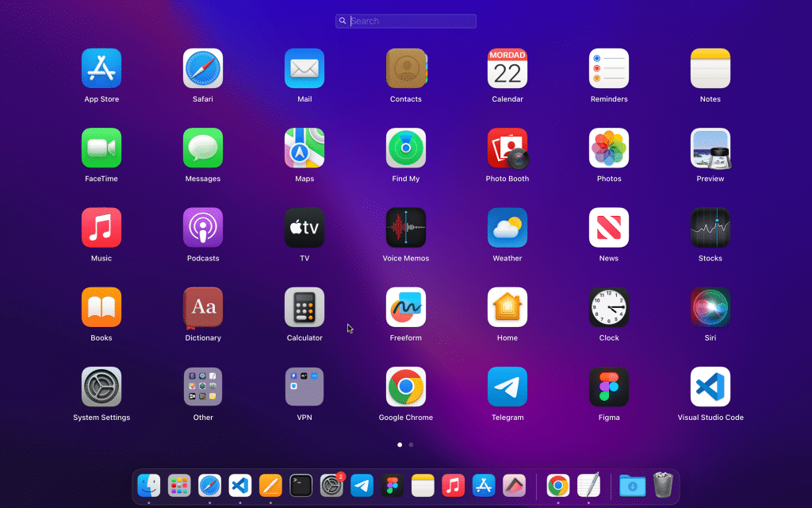
Task: Expand the Other apps folder
Action: 203,387
